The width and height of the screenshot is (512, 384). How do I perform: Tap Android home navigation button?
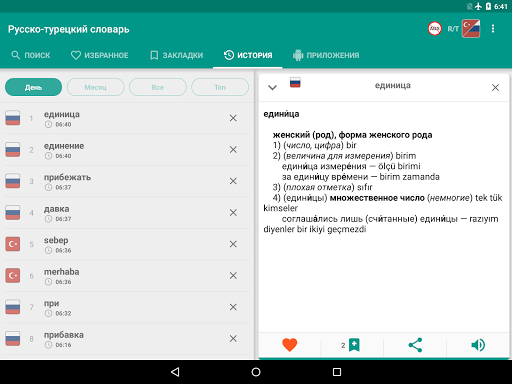256,372
